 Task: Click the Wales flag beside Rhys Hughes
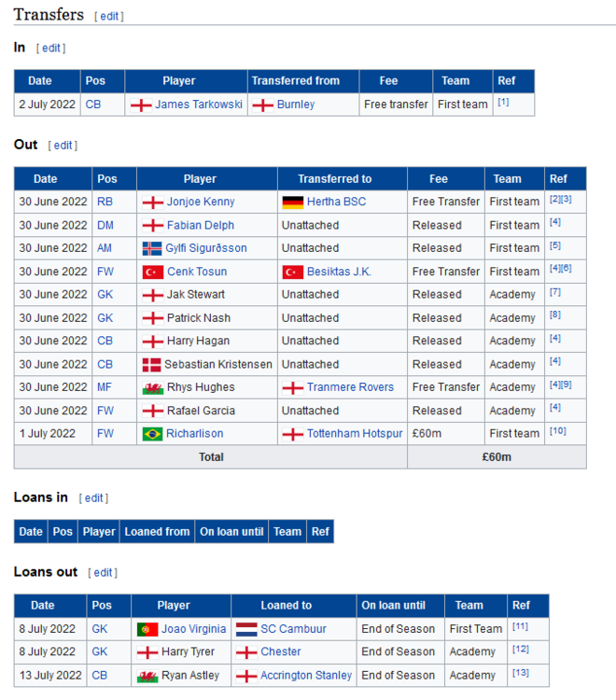pyautogui.click(x=151, y=387)
